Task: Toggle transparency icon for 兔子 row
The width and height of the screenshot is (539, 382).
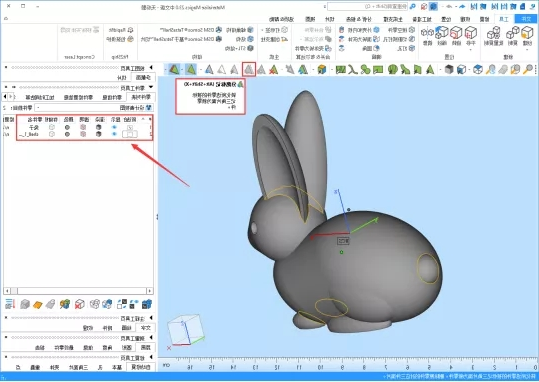Action: coord(83,127)
